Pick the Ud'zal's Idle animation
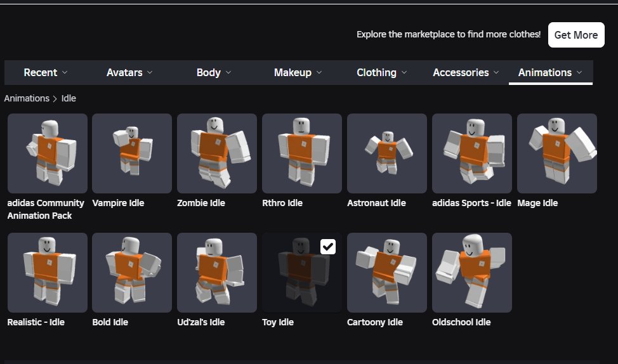Screen dimensions: 618x364 click(217, 273)
